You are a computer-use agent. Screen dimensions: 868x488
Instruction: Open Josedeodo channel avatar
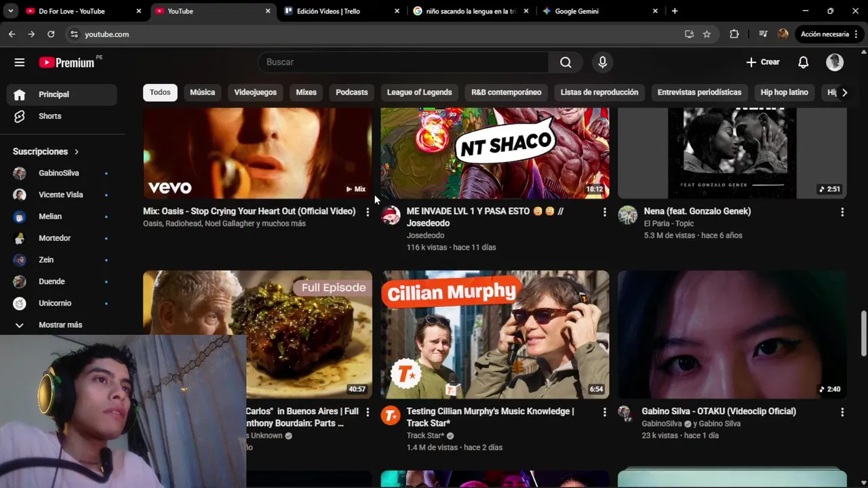click(x=391, y=215)
